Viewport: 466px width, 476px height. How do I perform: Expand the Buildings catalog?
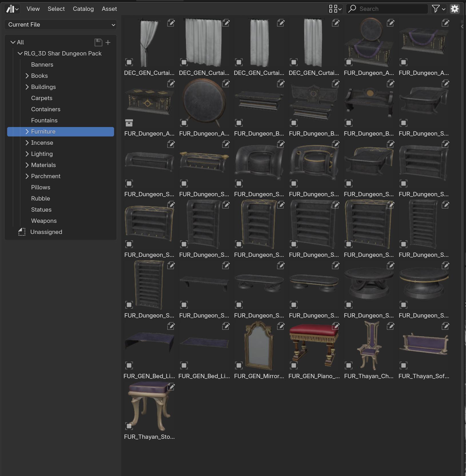pos(27,87)
